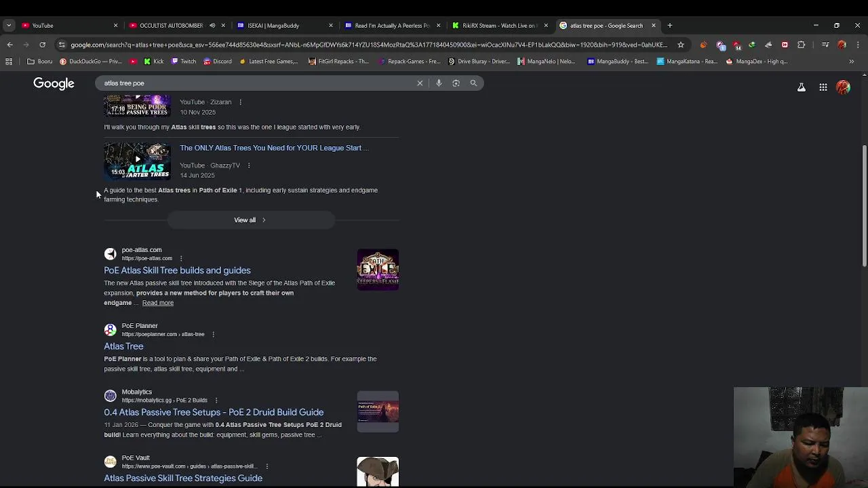The image size is (868, 488).
Task: Click the address bar URL field
Action: (370, 45)
